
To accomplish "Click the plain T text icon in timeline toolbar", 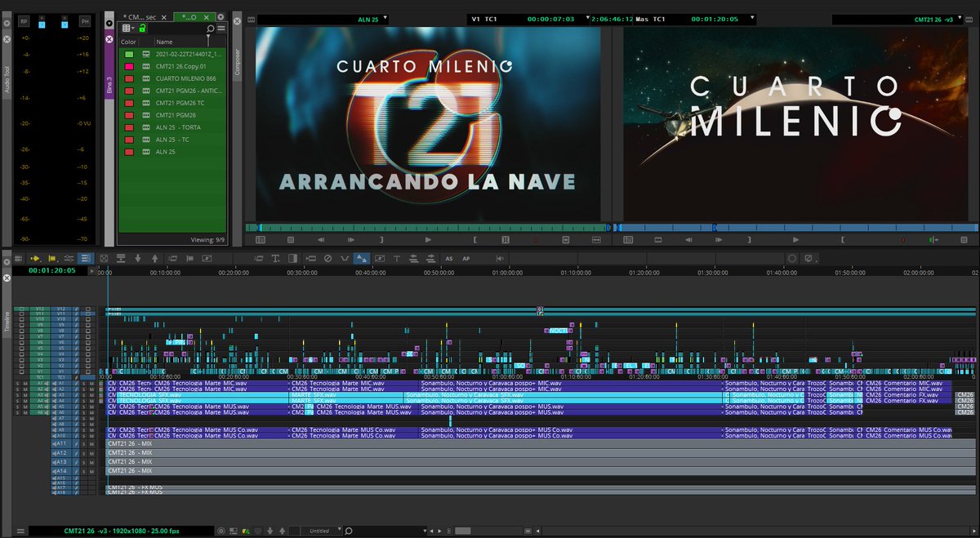I will click(x=396, y=259).
